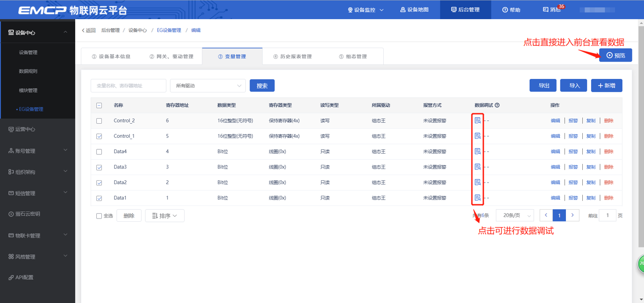Select the 变量管理 tab
Viewport: 644px width, 303px height.
pos(232,56)
